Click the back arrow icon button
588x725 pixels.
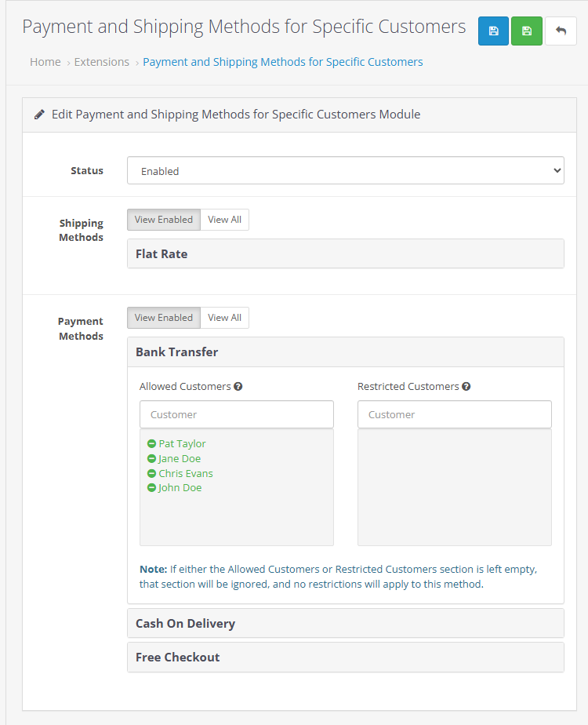(561, 31)
